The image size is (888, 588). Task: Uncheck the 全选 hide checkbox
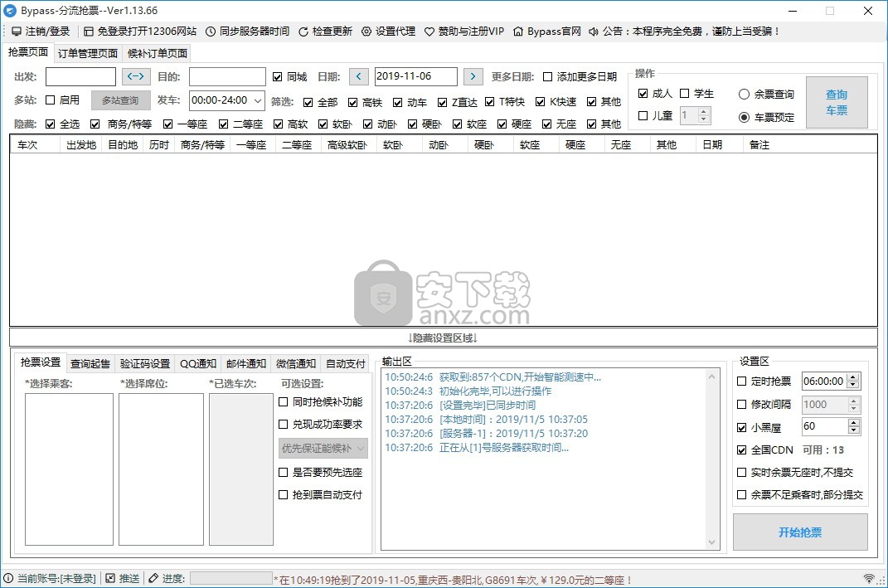pos(51,124)
